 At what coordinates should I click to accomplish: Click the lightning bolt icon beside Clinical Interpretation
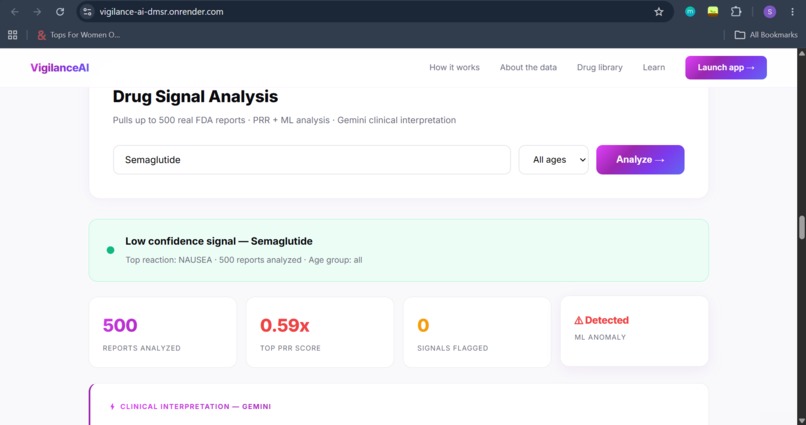[x=113, y=406]
